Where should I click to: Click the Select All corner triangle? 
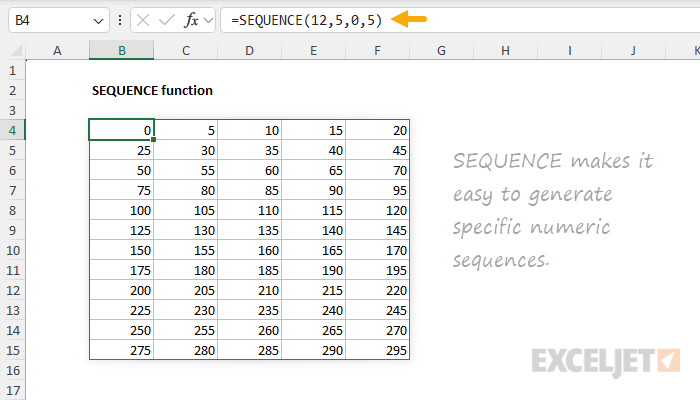pos(16,50)
